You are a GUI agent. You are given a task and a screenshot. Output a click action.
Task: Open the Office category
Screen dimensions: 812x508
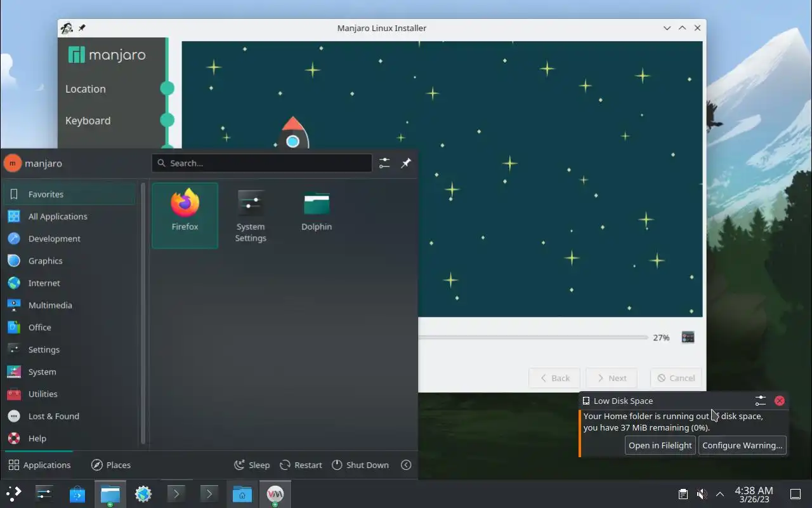tap(70, 328)
